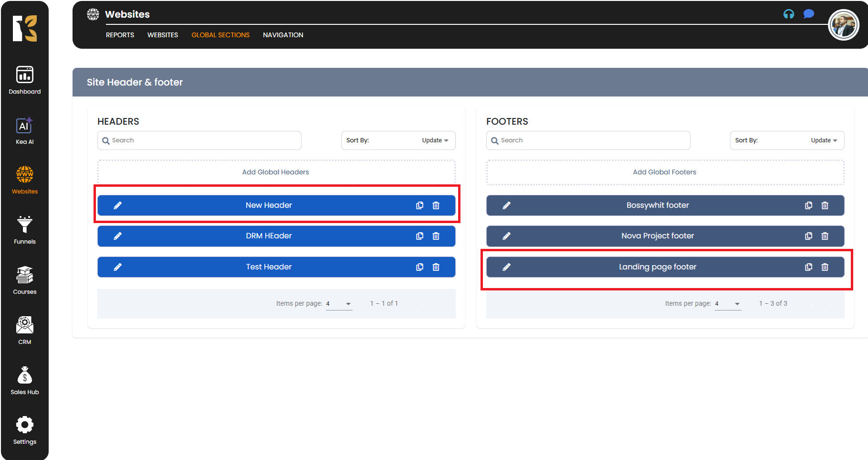Open the chat bubble icon
The image size is (868, 460).
coord(808,14)
